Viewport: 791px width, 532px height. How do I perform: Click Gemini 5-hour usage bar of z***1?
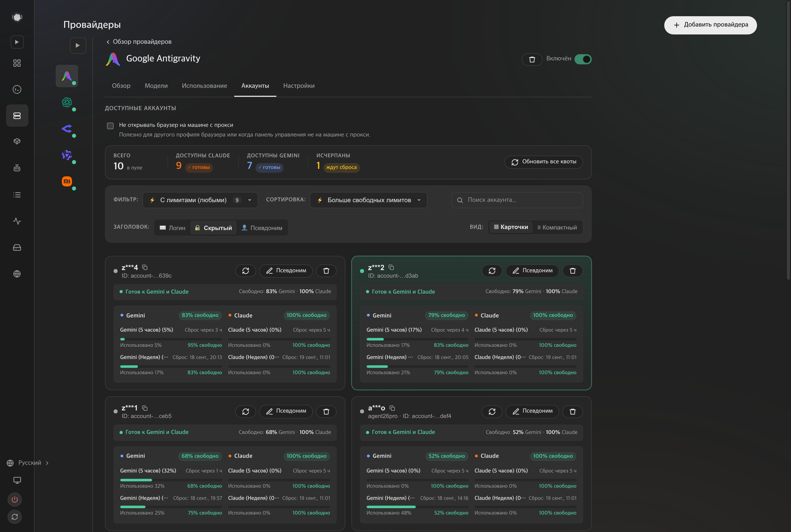(171, 480)
